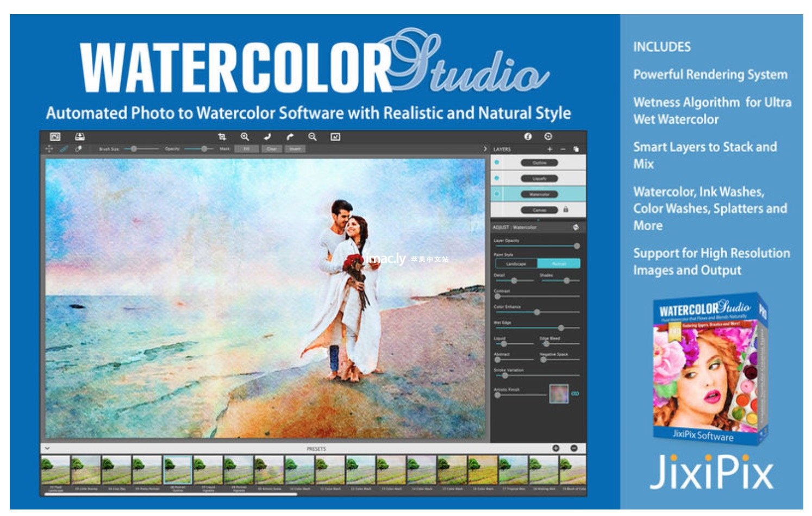
Task: Click the duplicate layer icon in Layers
Action: 576,149
